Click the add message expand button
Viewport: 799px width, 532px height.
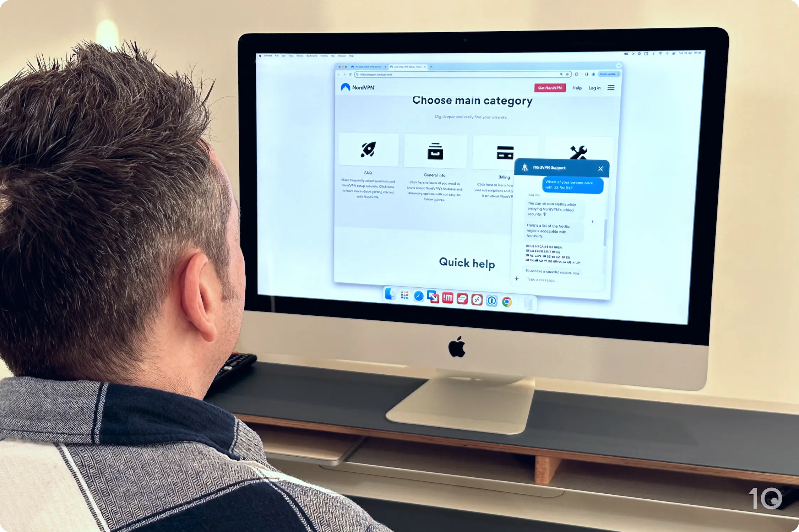click(515, 279)
